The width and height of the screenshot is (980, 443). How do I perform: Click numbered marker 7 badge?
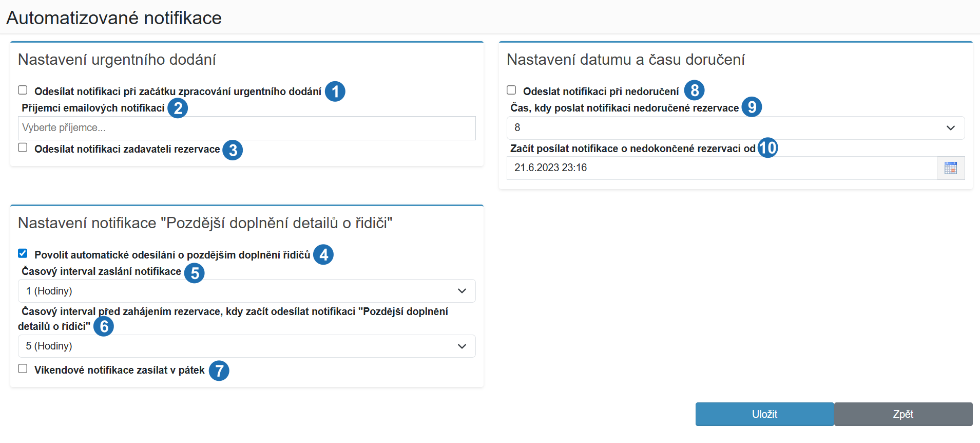[x=219, y=371]
